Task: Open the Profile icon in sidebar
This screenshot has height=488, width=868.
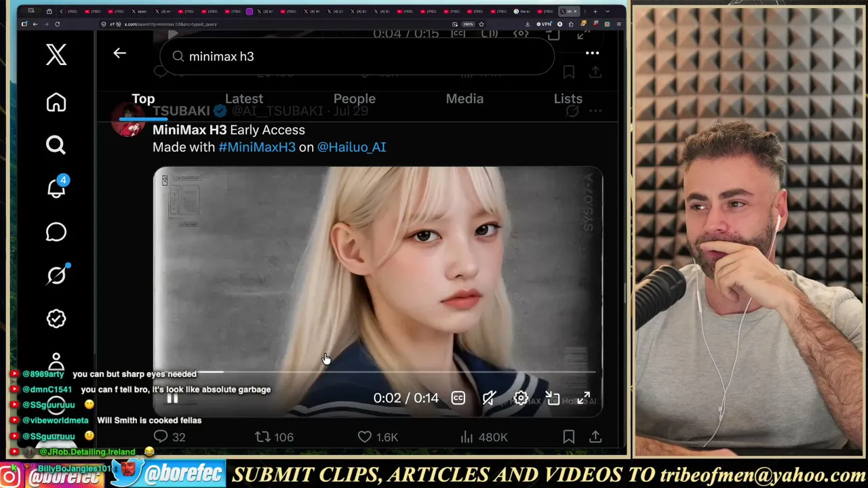Action: pyautogui.click(x=56, y=361)
